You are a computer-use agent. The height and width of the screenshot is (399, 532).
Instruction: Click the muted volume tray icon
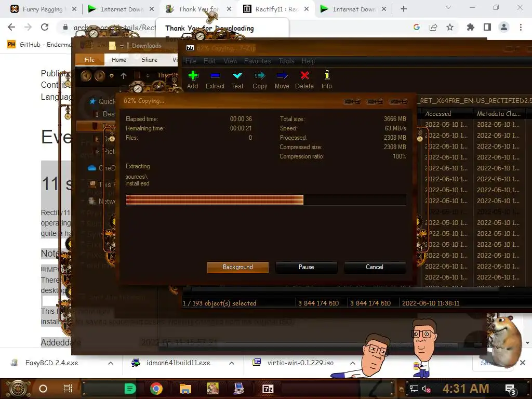pos(426,389)
